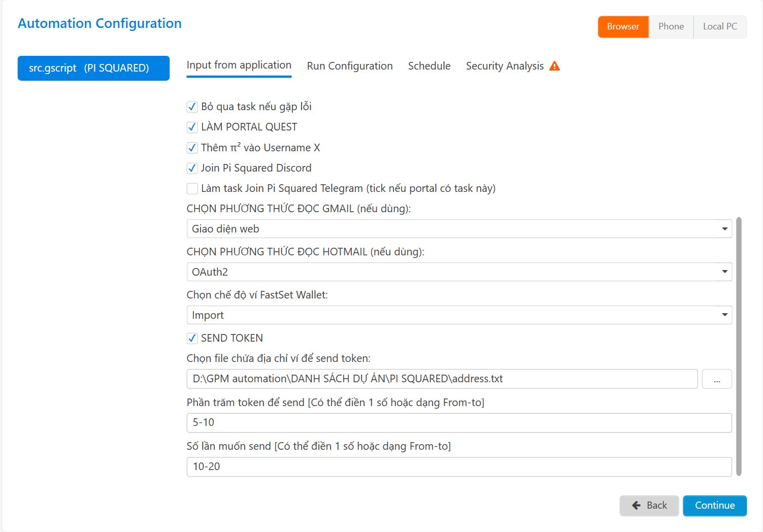Go back with the Back button

click(x=649, y=506)
